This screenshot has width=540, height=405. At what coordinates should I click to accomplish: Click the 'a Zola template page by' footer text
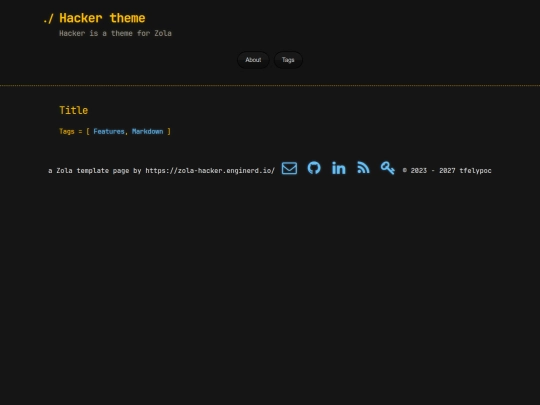[95, 171]
